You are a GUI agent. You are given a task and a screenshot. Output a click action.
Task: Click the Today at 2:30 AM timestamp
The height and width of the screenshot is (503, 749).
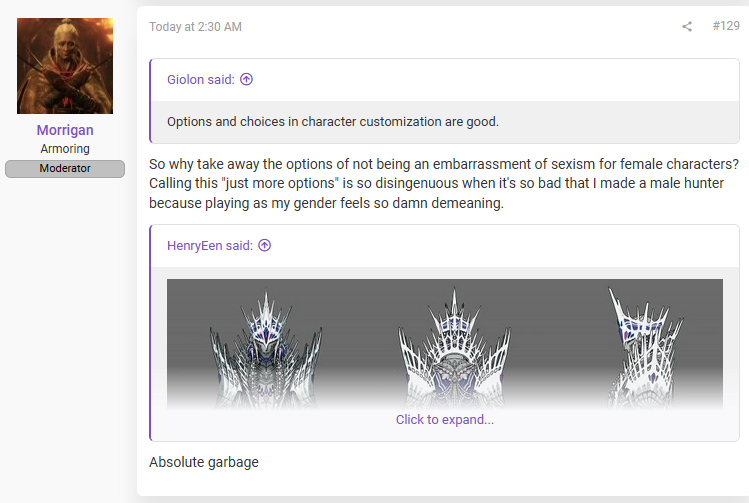pyautogui.click(x=195, y=27)
